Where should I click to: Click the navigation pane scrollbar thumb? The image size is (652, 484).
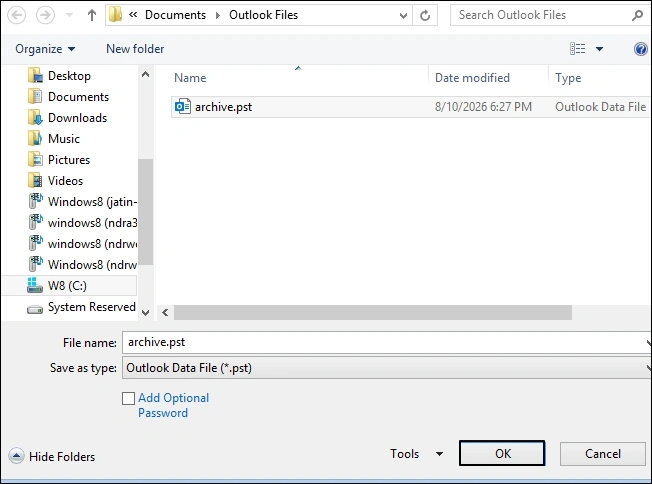pyautogui.click(x=146, y=212)
